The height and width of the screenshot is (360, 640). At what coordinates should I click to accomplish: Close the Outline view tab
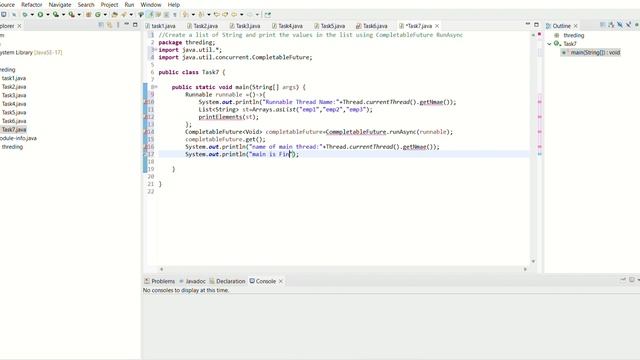[576, 26]
